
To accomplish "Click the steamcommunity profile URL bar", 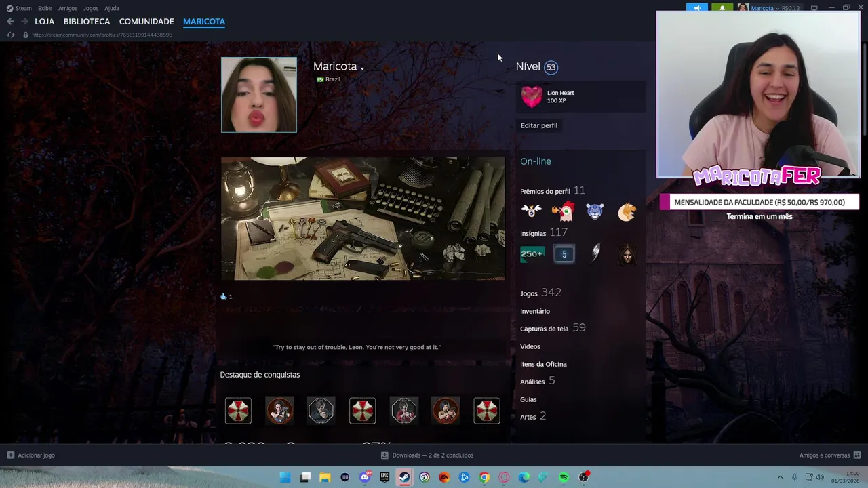I will (102, 35).
